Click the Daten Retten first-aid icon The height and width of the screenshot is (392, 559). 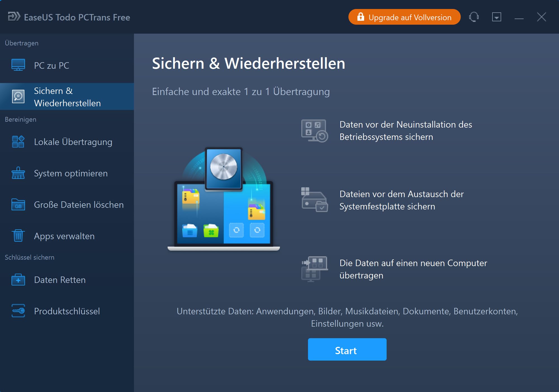[x=18, y=279]
